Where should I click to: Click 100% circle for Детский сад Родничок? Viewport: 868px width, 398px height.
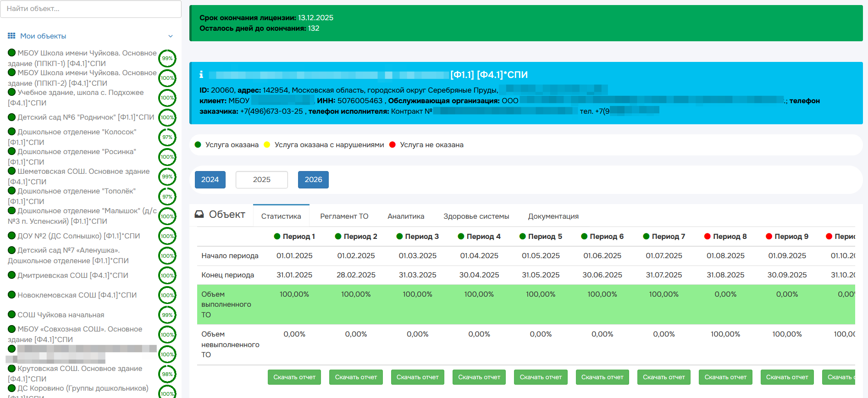(167, 117)
